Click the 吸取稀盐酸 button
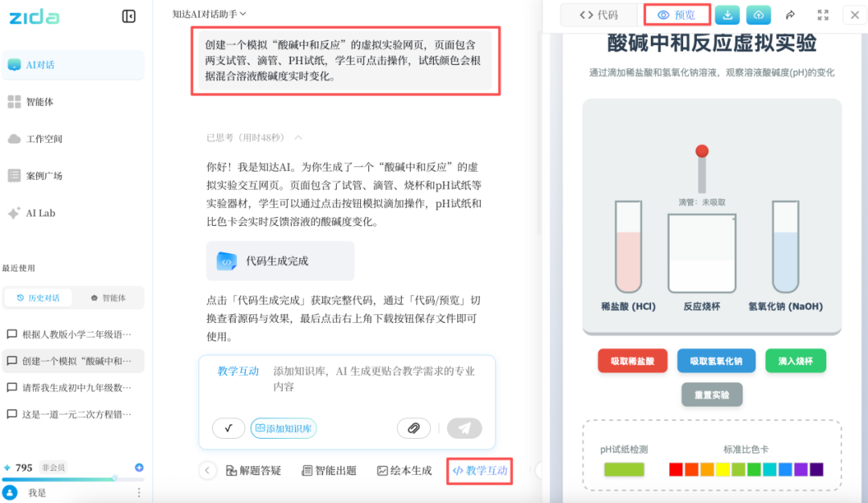 coord(633,361)
